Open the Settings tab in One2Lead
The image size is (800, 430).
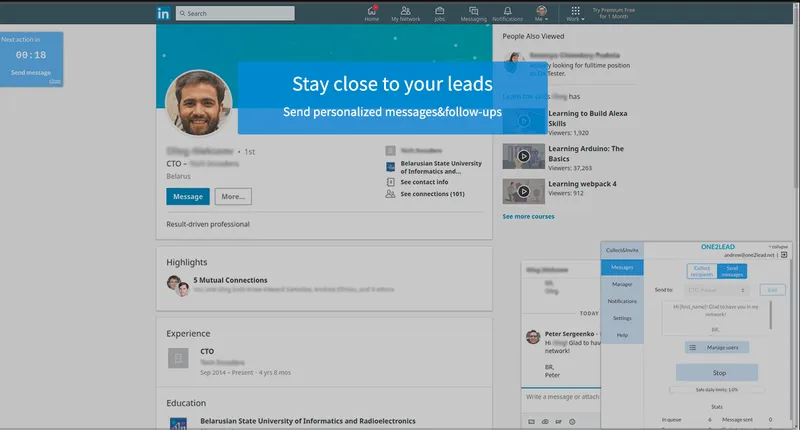pyautogui.click(x=622, y=318)
